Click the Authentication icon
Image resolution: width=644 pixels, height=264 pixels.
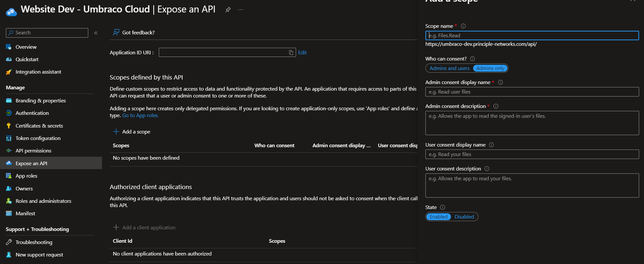[9, 113]
